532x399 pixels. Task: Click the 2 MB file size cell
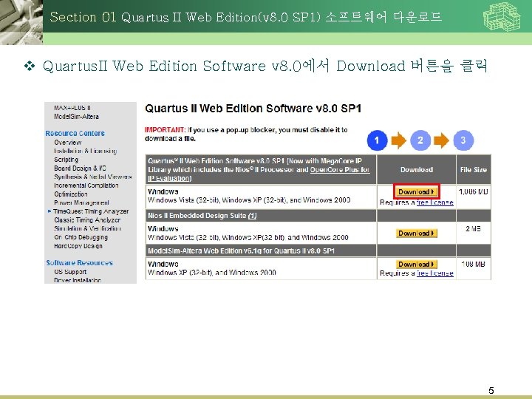click(x=474, y=228)
